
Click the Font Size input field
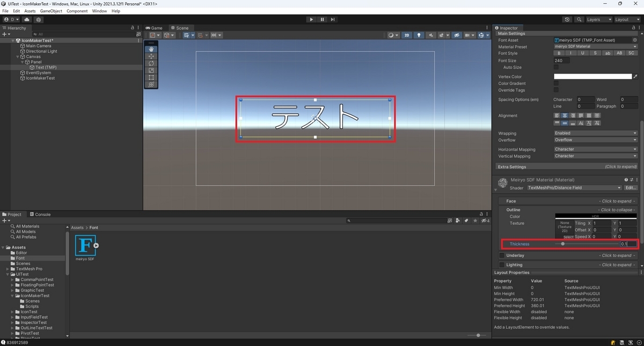coord(563,60)
